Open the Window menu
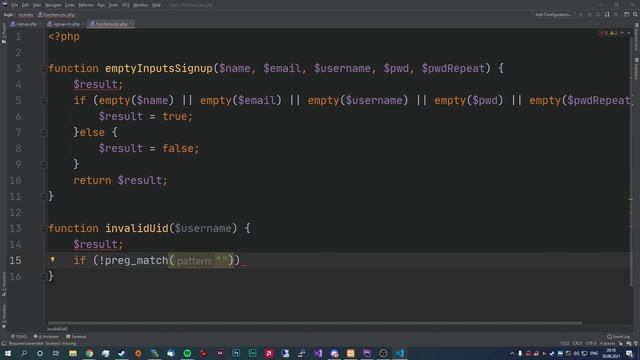This screenshot has height=360, width=640. click(141, 5)
